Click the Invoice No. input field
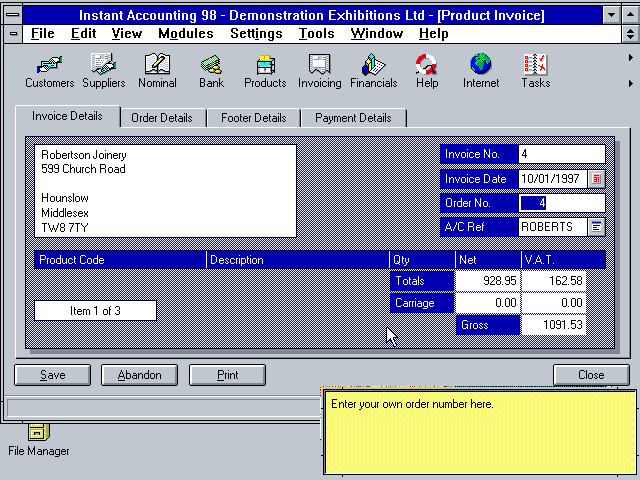The width and height of the screenshot is (640, 480). pyautogui.click(x=562, y=154)
